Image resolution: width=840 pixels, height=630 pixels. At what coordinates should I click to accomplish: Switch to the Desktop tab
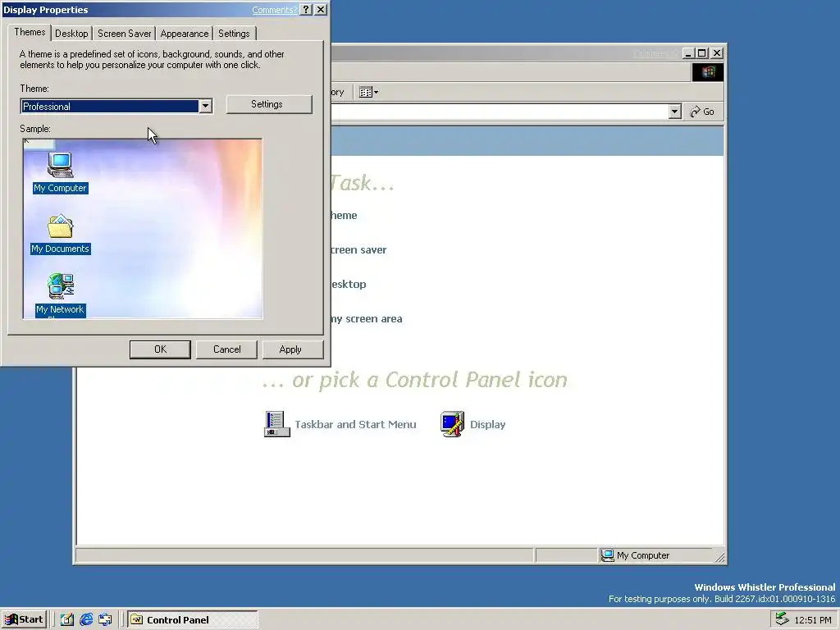point(71,33)
